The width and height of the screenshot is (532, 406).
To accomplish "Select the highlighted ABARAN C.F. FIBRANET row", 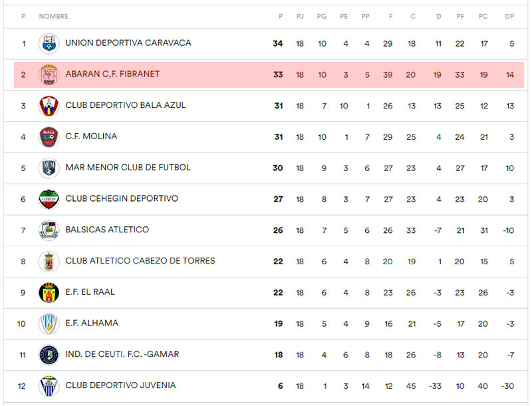I will [x=269, y=75].
